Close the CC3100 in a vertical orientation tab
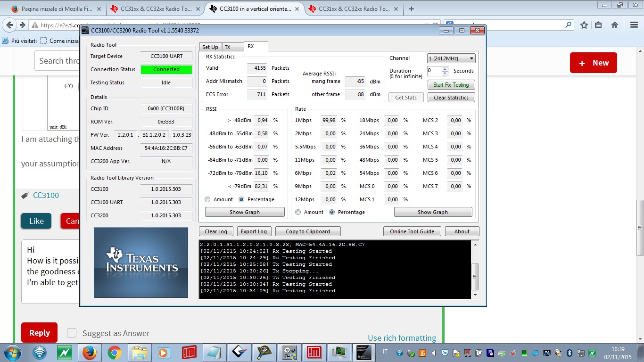Screen dimensions: 644x362 (297, 8)
